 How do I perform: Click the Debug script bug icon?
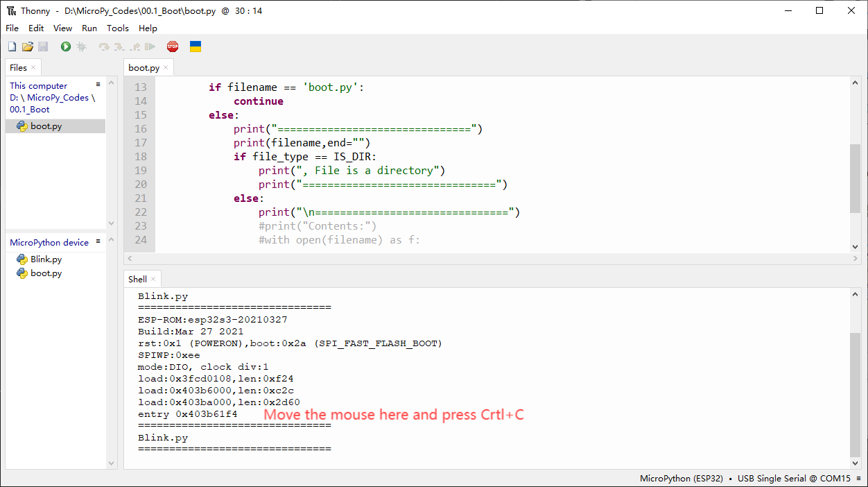tap(81, 46)
